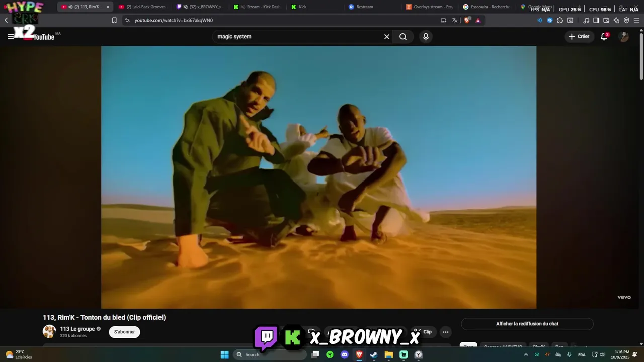Open the browser main hamburger menu

click(637, 20)
